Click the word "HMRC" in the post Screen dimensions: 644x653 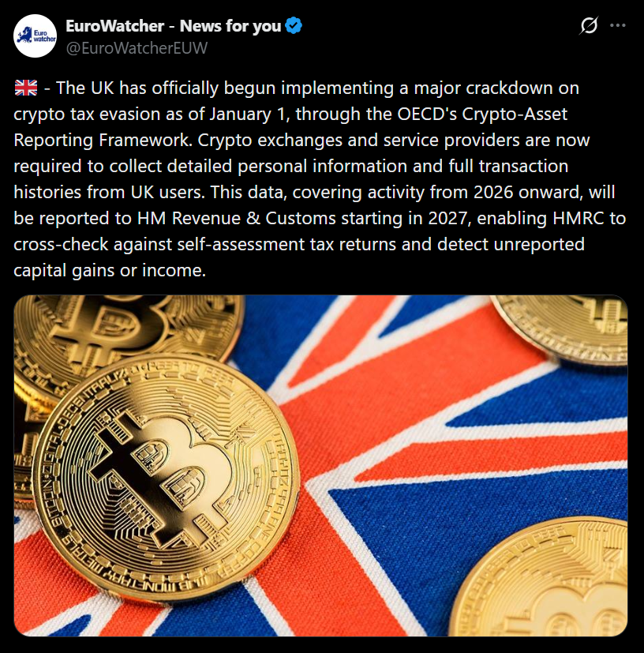[x=578, y=218]
